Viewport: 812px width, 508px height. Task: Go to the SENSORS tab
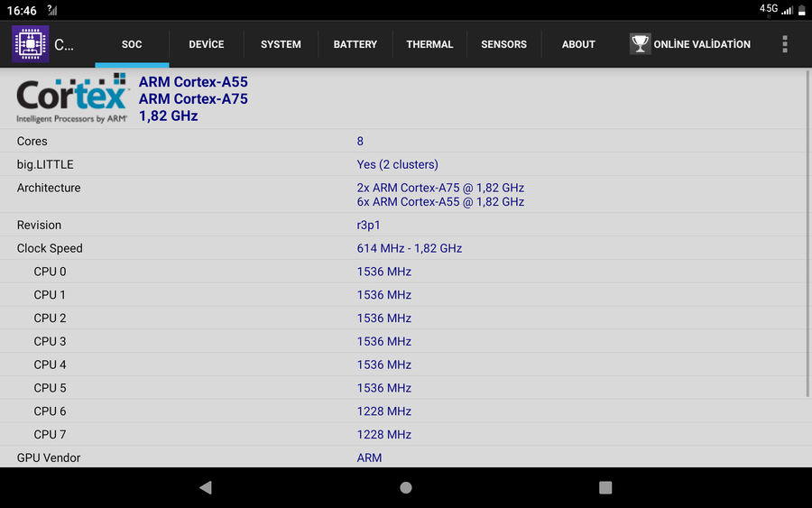[503, 44]
